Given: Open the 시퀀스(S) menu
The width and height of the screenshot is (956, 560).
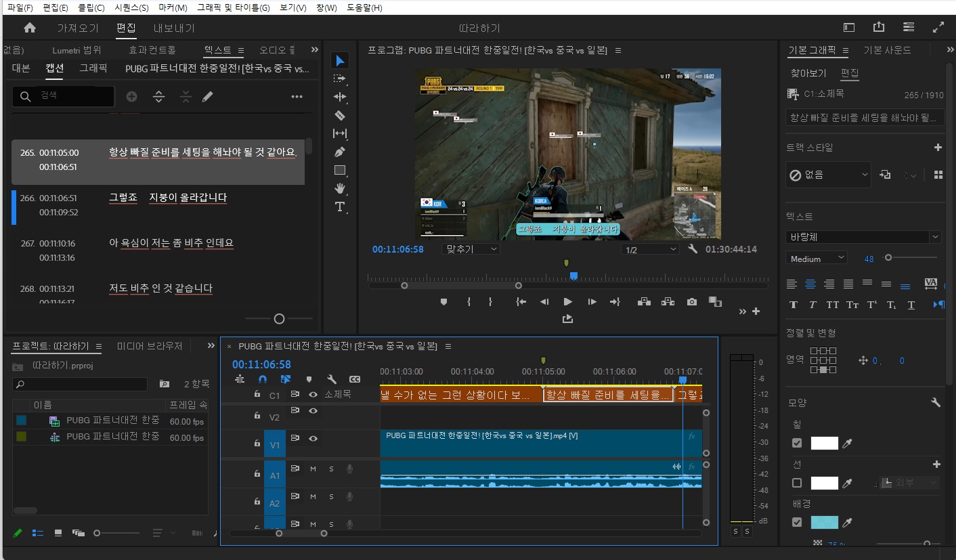Looking at the screenshot, I should [x=131, y=7].
